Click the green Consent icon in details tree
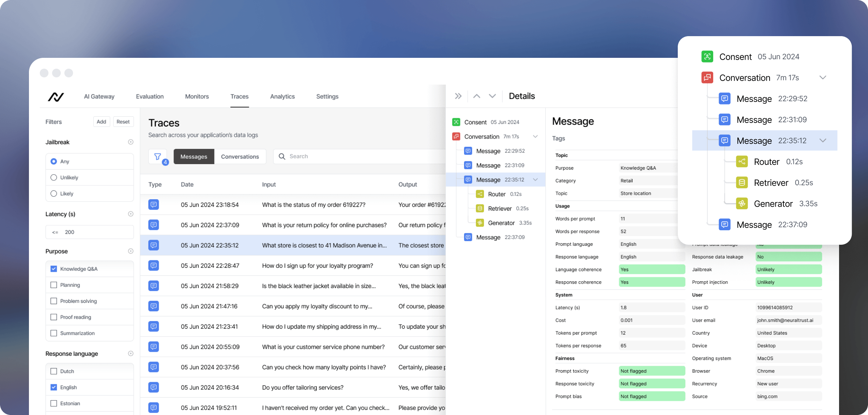 tap(456, 122)
